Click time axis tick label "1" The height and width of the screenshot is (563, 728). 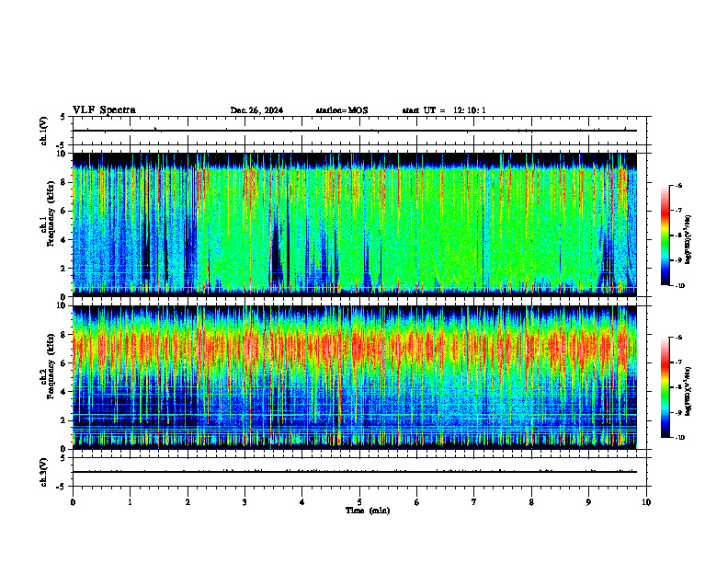[x=131, y=502]
